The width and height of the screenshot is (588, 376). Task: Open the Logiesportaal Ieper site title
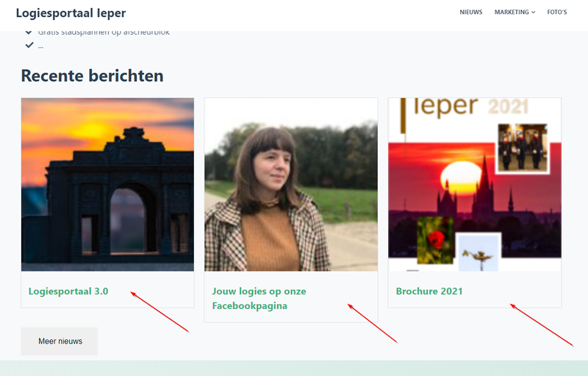(x=71, y=13)
